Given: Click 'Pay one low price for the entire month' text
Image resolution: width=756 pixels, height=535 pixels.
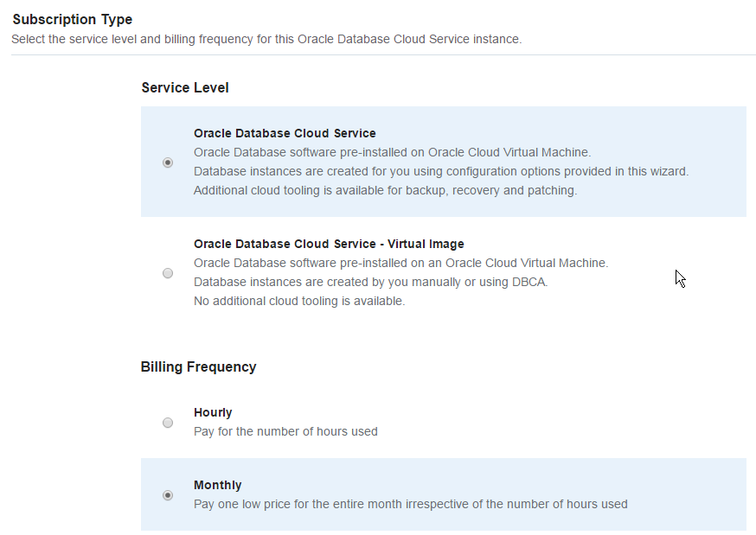Looking at the screenshot, I should 410,504.
